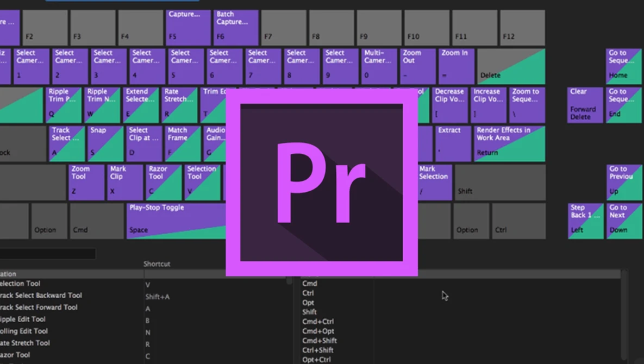Click the Selection Tool V key

(202, 182)
